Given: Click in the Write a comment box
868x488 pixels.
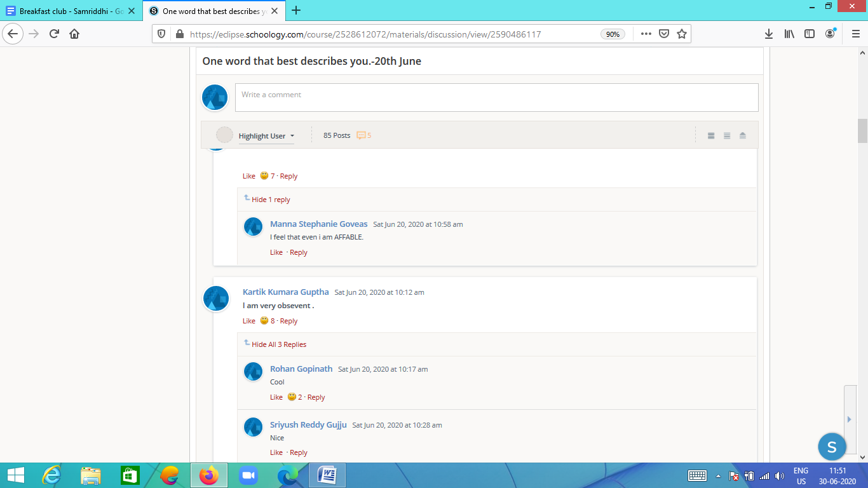Looking at the screenshot, I should pos(496,97).
